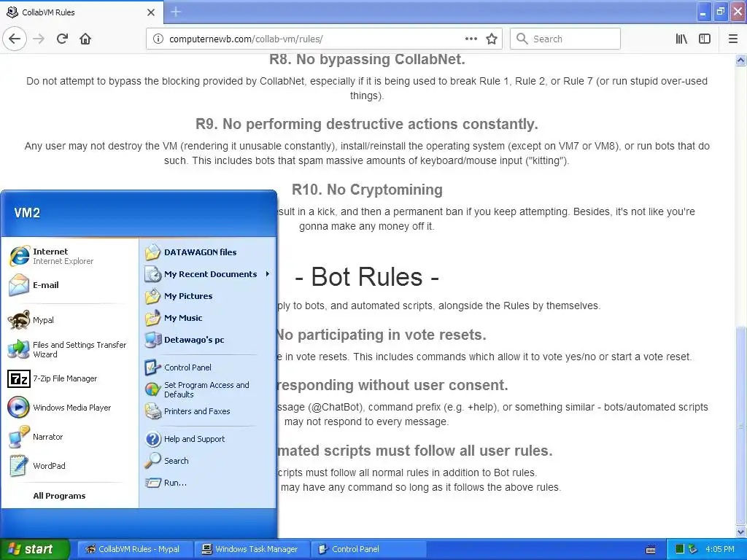
Task: Switch to Windows Task Manager taskbar button
Action: [252, 549]
